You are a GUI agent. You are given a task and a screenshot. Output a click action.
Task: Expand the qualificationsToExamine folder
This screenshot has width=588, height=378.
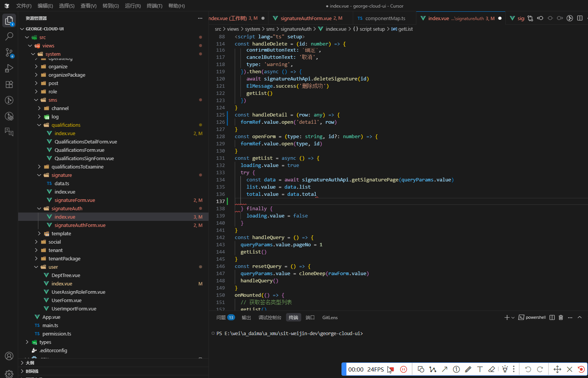77,167
